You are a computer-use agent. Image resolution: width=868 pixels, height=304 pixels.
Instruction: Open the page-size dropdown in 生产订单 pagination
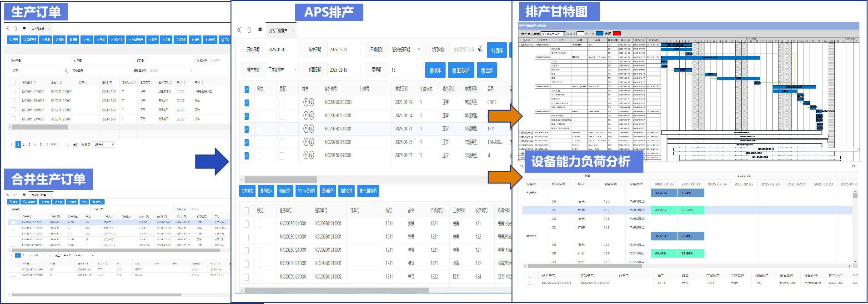(104, 145)
